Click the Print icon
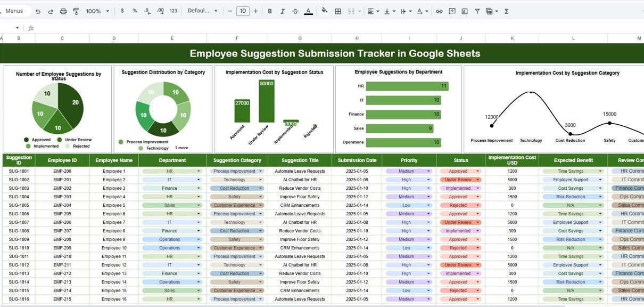The image size is (644, 307). (63, 11)
